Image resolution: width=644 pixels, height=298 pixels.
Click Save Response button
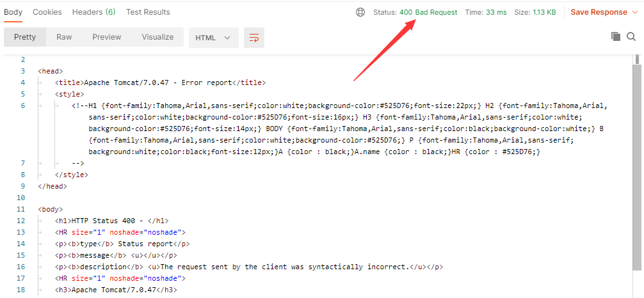pyautogui.click(x=599, y=12)
